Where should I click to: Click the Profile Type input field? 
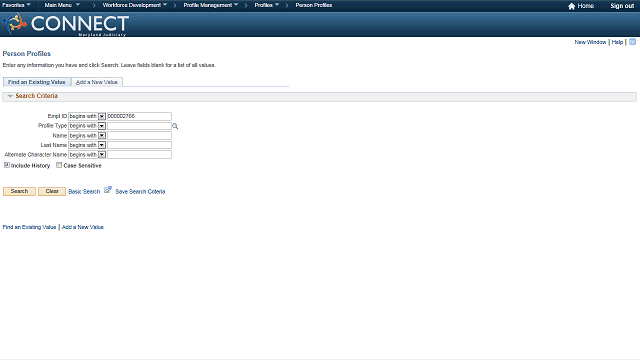coord(139,126)
